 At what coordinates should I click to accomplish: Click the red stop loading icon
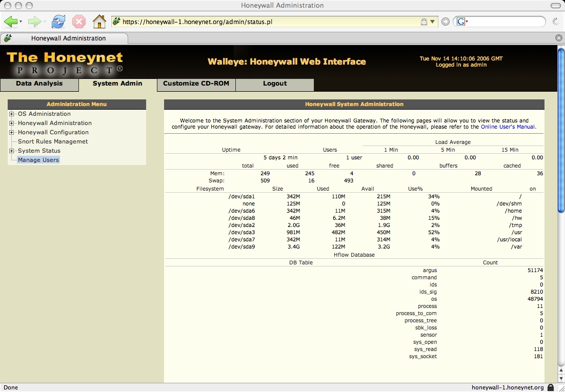pos(79,22)
